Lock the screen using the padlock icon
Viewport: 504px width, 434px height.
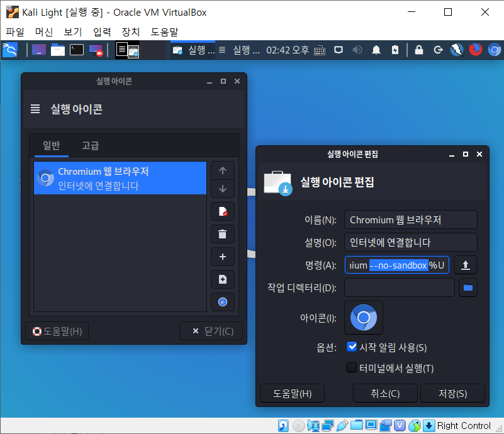[419, 50]
